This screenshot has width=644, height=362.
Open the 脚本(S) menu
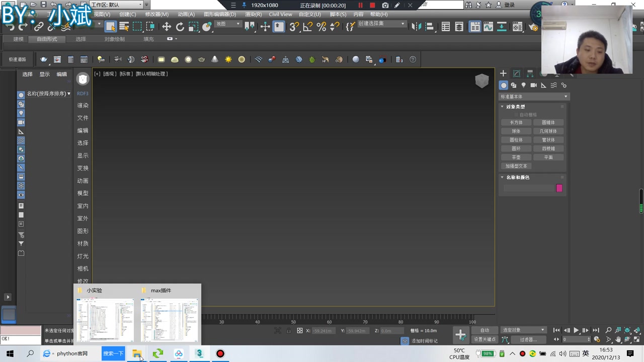(x=338, y=14)
